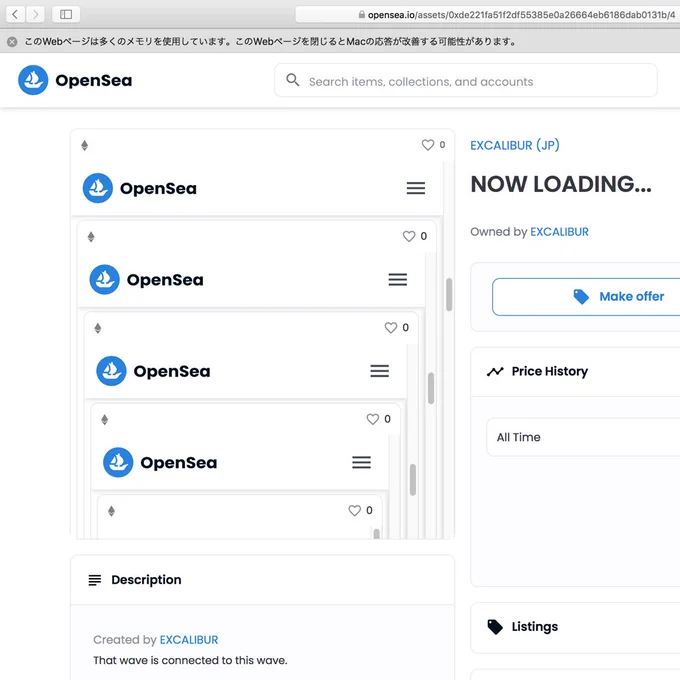Open the hamburger menu in the third nested frame
Image resolution: width=680 pixels, height=680 pixels.
pyautogui.click(x=379, y=371)
